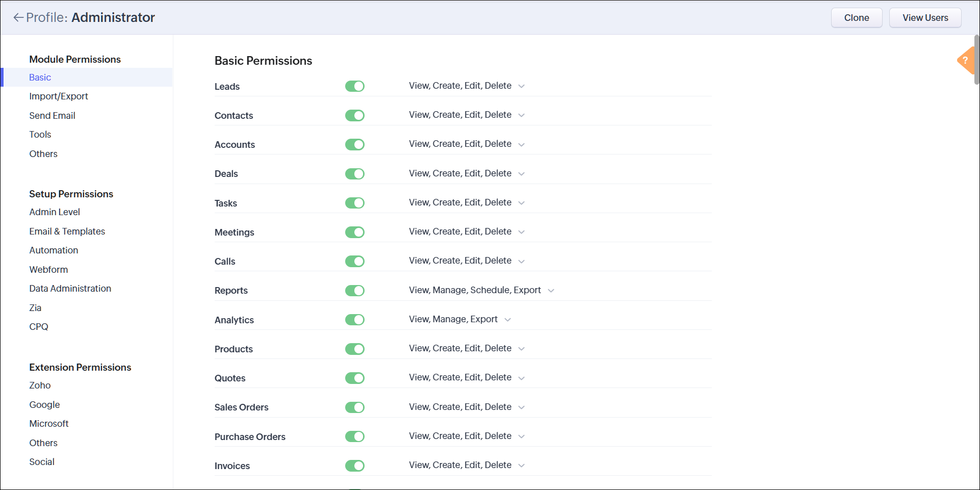This screenshot has width=980, height=490.
Task: Open the Admin Level setup permissions
Action: click(x=55, y=212)
